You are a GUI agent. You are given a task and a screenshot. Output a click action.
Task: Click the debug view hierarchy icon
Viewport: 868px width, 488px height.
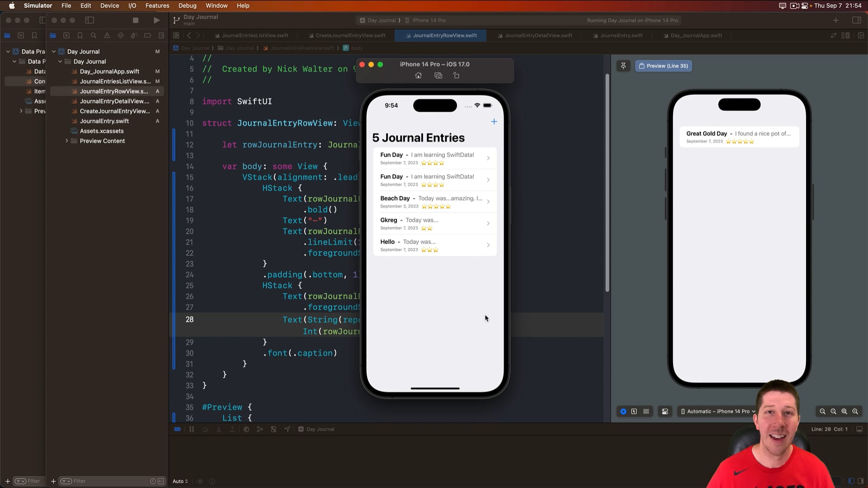click(246, 429)
